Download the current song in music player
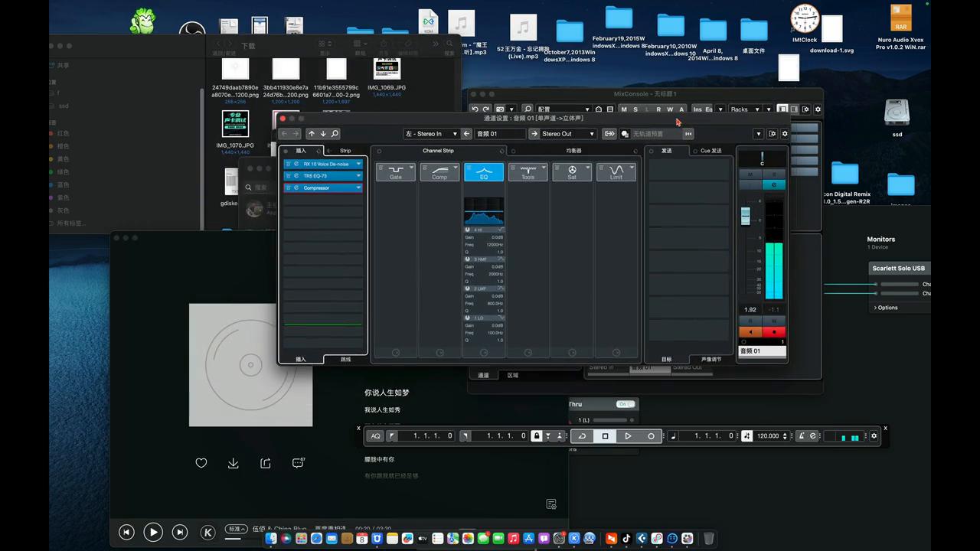The height and width of the screenshot is (551, 980). click(234, 463)
